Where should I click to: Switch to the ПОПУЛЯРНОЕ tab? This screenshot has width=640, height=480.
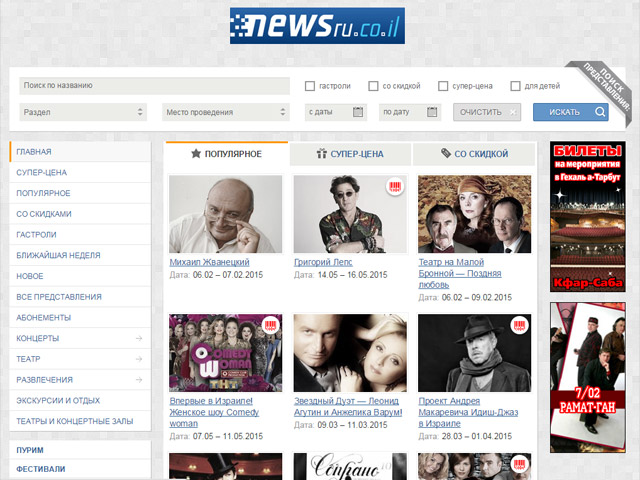coord(227,154)
